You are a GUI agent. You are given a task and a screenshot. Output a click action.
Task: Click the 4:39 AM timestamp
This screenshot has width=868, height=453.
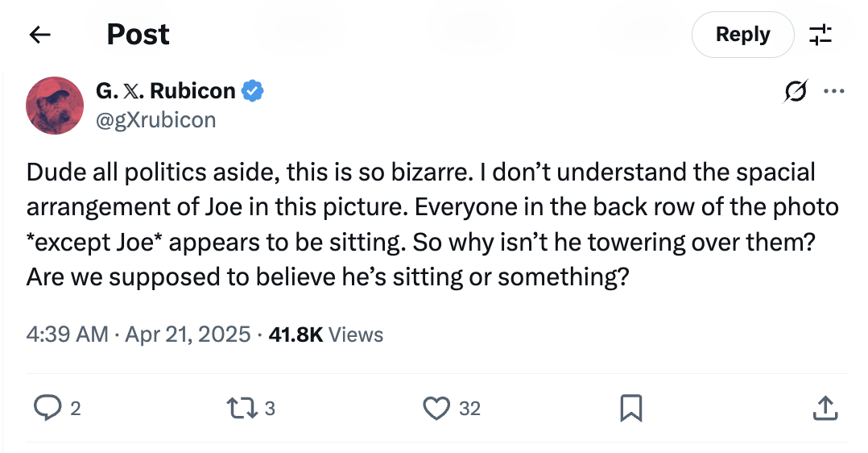67,335
